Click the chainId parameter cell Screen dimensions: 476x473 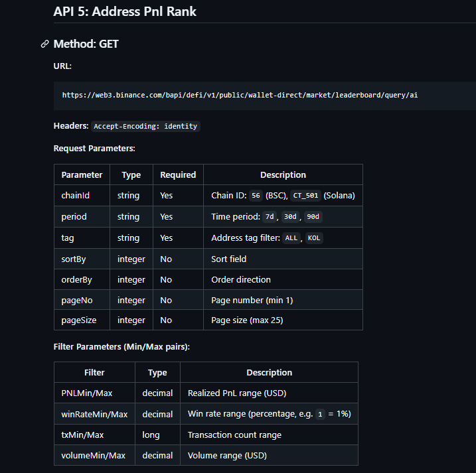(82, 196)
